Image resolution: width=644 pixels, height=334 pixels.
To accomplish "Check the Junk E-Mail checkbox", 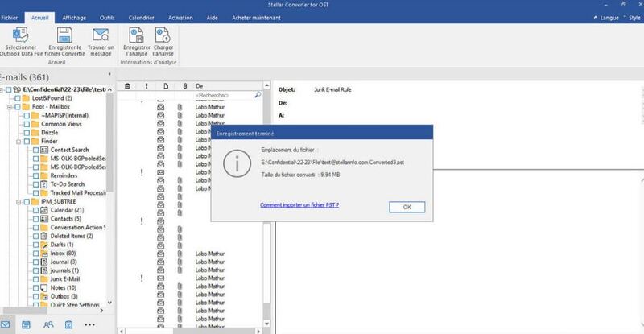I will pyautogui.click(x=35, y=279).
